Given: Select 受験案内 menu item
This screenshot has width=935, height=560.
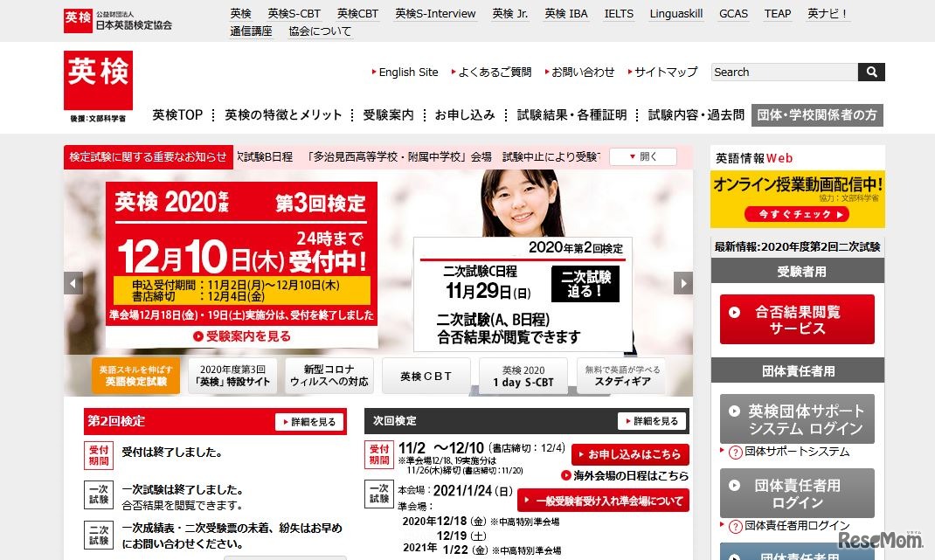Looking at the screenshot, I should tap(388, 114).
